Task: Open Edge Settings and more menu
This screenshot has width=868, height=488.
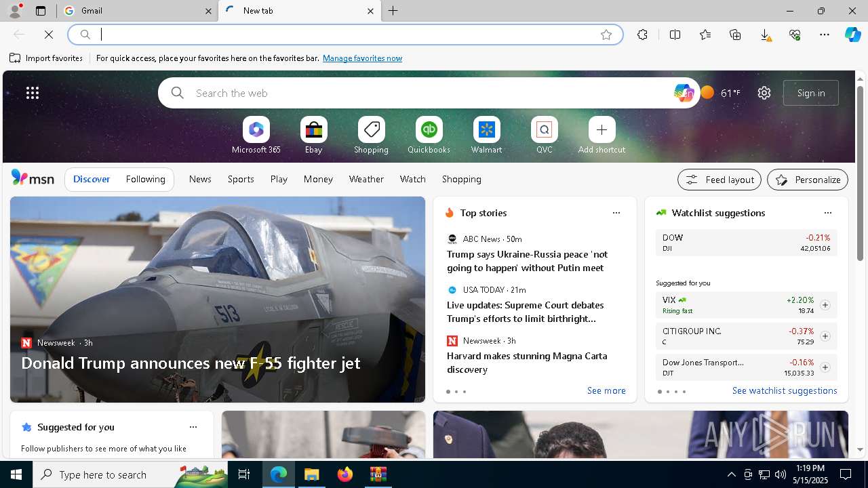Action: [x=825, y=35]
